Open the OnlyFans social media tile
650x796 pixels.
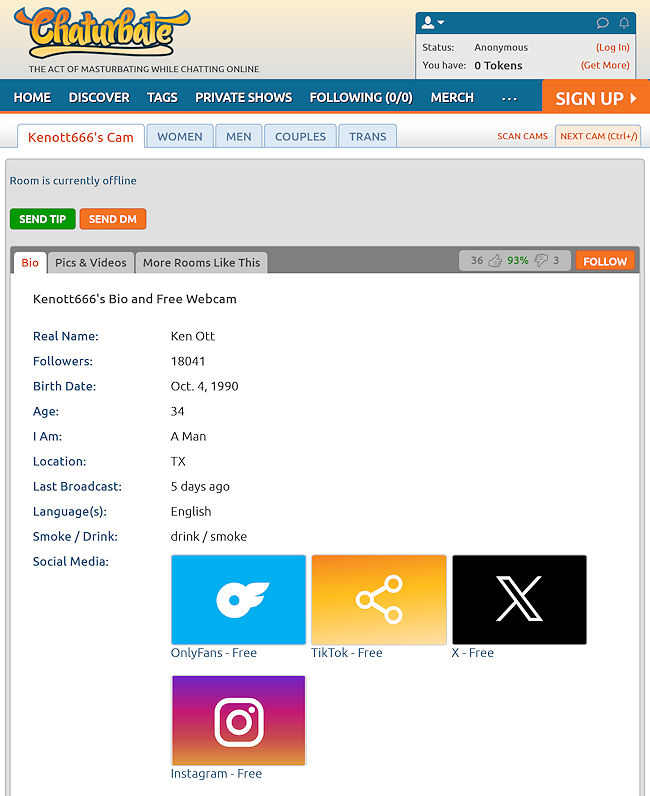[238, 600]
